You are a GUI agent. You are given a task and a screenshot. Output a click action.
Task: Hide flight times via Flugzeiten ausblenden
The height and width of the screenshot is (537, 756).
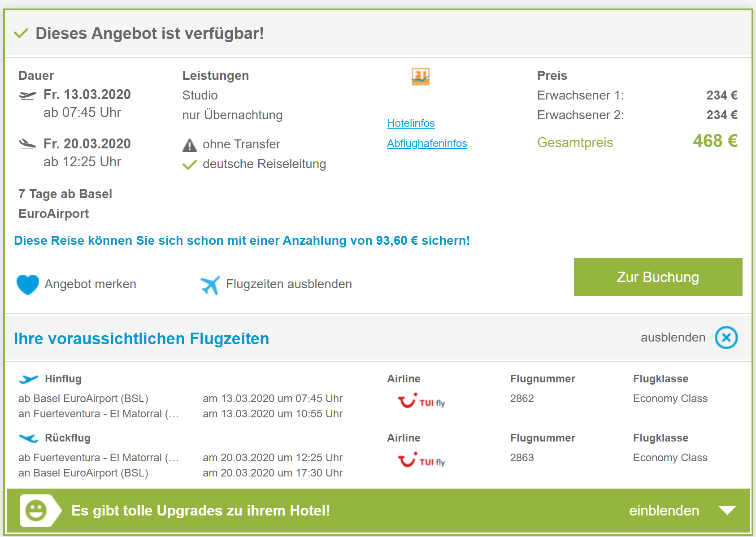289,284
